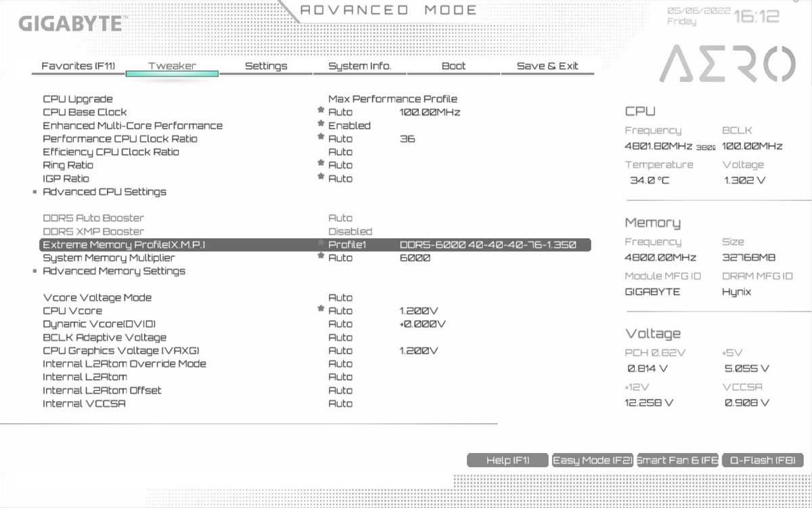Go to the Boot tab
The height and width of the screenshot is (508, 812).
pyautogui.click(x=453, y=66)
